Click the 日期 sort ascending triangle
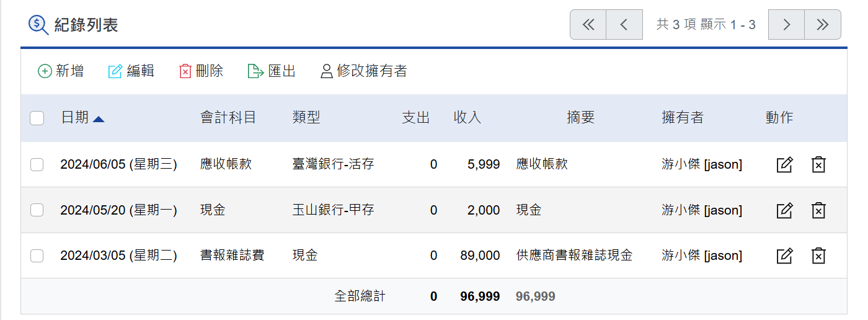The image size is (868, 320). click(x=98, y=119)
